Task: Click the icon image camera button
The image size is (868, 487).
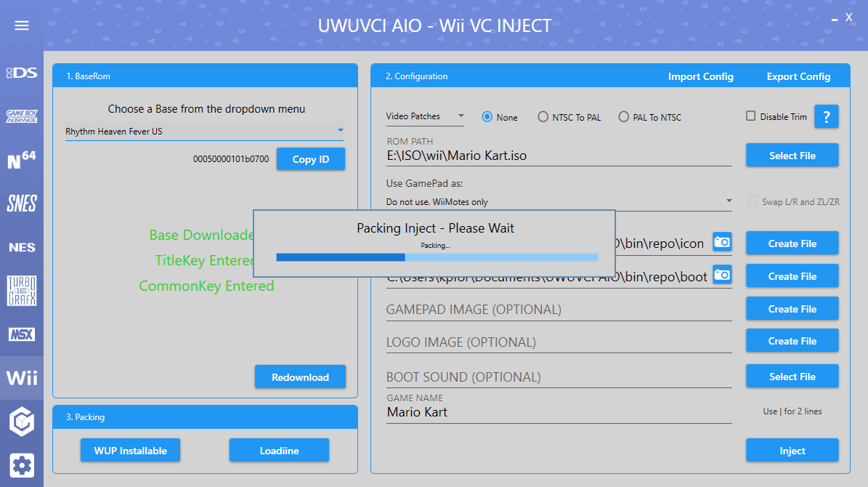Action: [722, 242]
